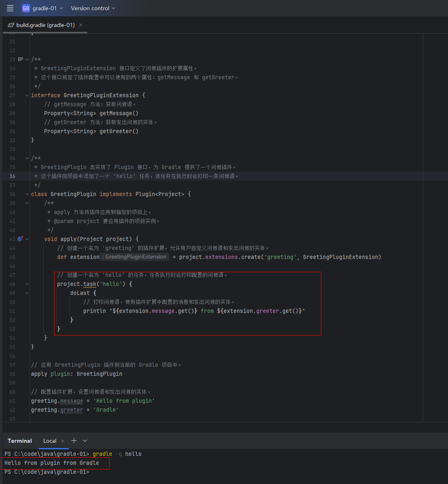Add a new terminal session

click(74, 440)
